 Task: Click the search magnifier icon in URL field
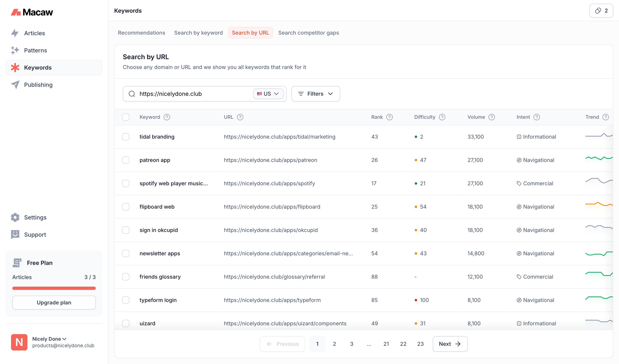(x=132, y=94)
